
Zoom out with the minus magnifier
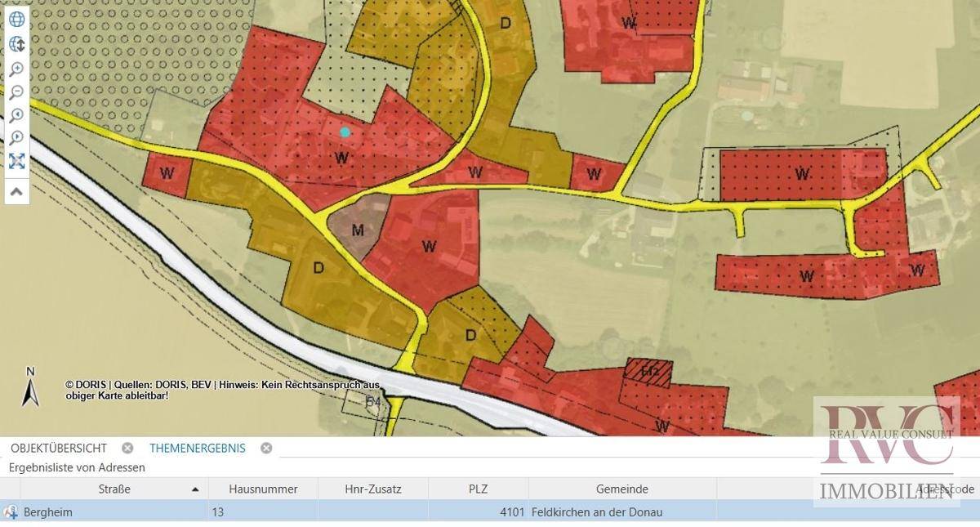pos(16,92)
